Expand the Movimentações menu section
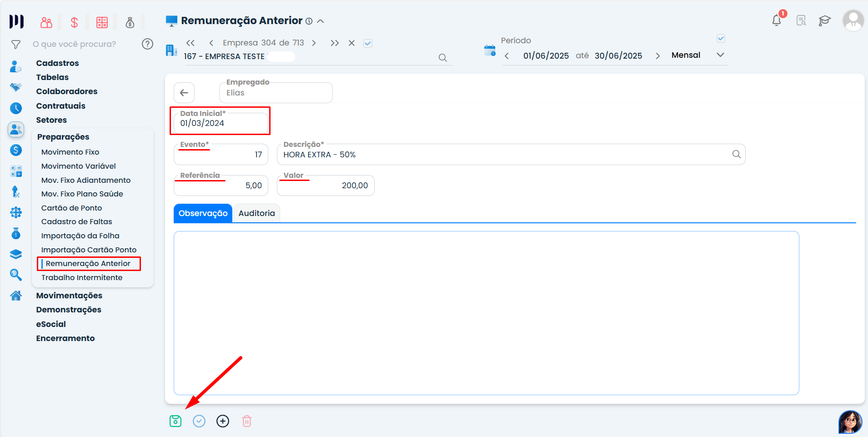Screen dimensions: 868x437 pyautogui.click(x=69, y=296)
